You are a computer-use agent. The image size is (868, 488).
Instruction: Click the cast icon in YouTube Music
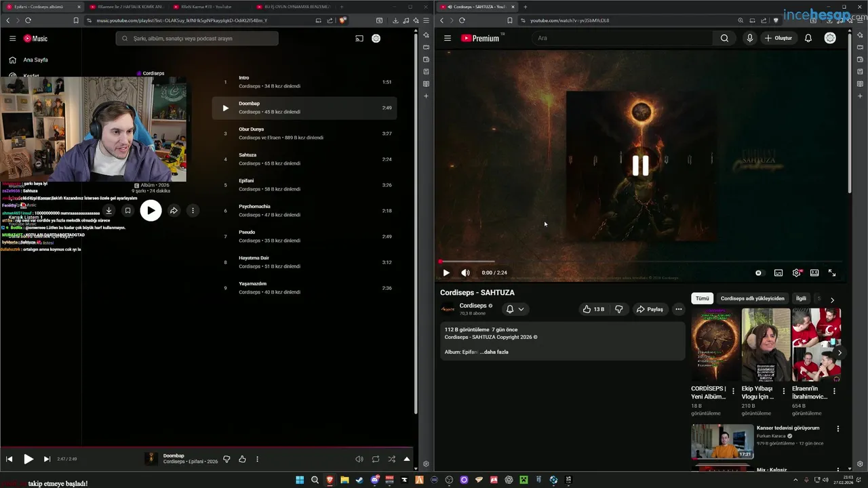point(359,39)
